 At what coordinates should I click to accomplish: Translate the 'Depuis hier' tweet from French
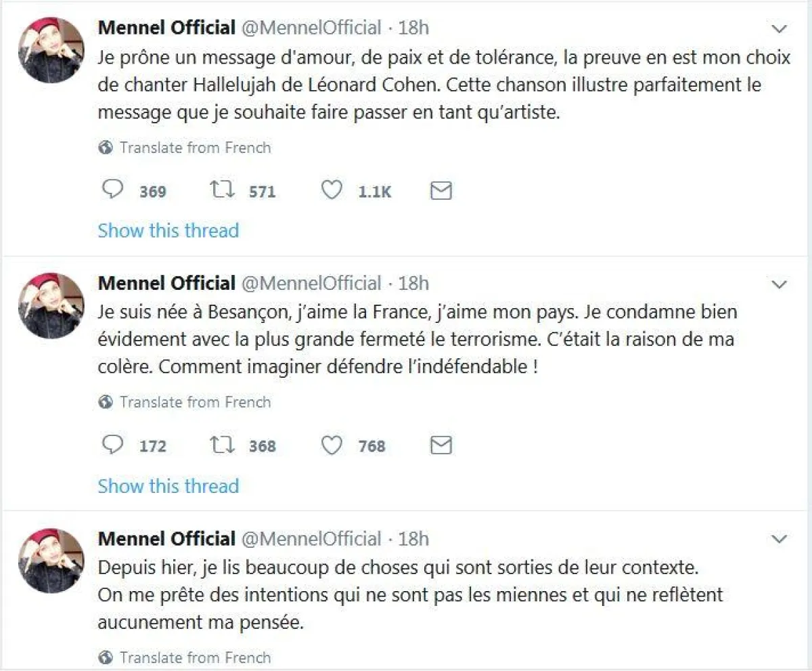(195, 657)
